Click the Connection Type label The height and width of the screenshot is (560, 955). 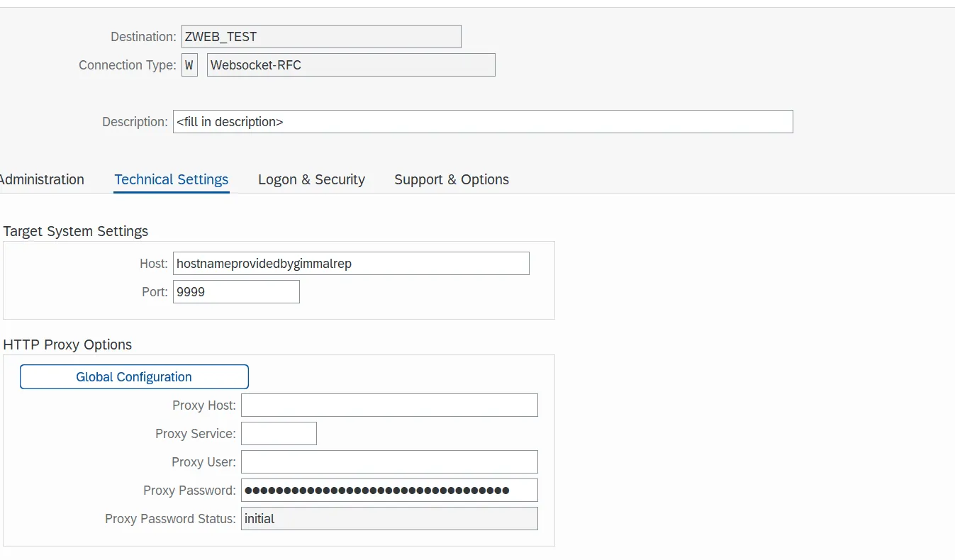128,65
